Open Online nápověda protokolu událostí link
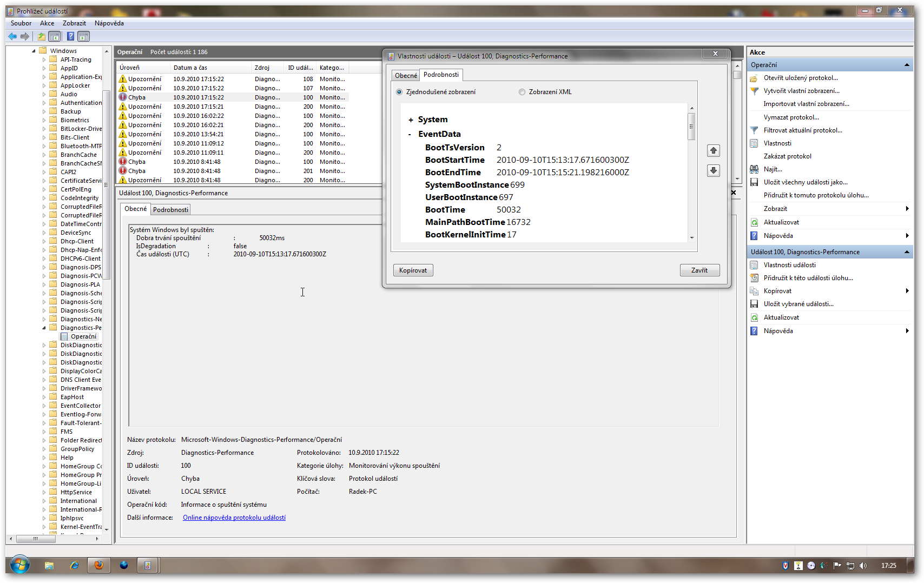 click(x=234, y=518)
